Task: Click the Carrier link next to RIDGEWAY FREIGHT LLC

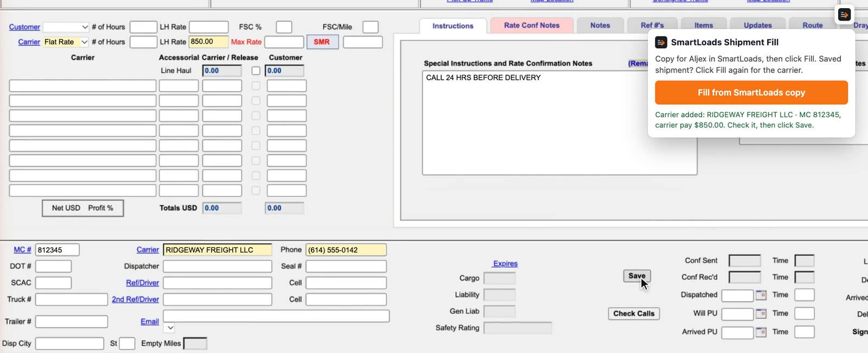Action: (148, 250)
